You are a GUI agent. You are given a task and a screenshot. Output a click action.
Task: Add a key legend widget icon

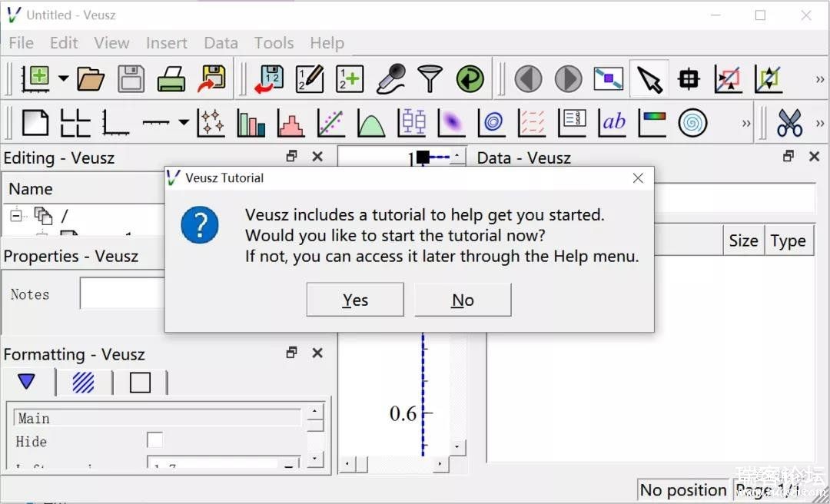coord(573,122)
